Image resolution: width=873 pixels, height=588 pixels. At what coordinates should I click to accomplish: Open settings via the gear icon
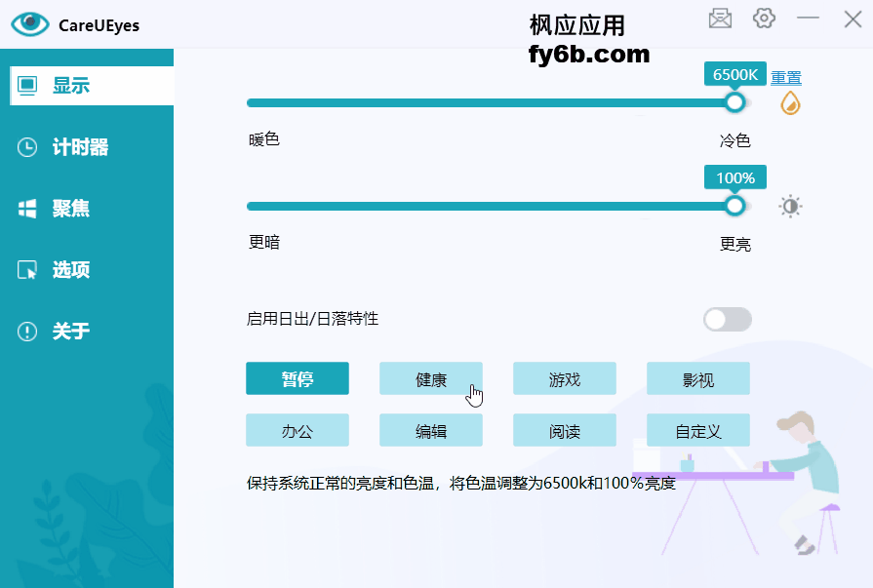tap(764, 18)
